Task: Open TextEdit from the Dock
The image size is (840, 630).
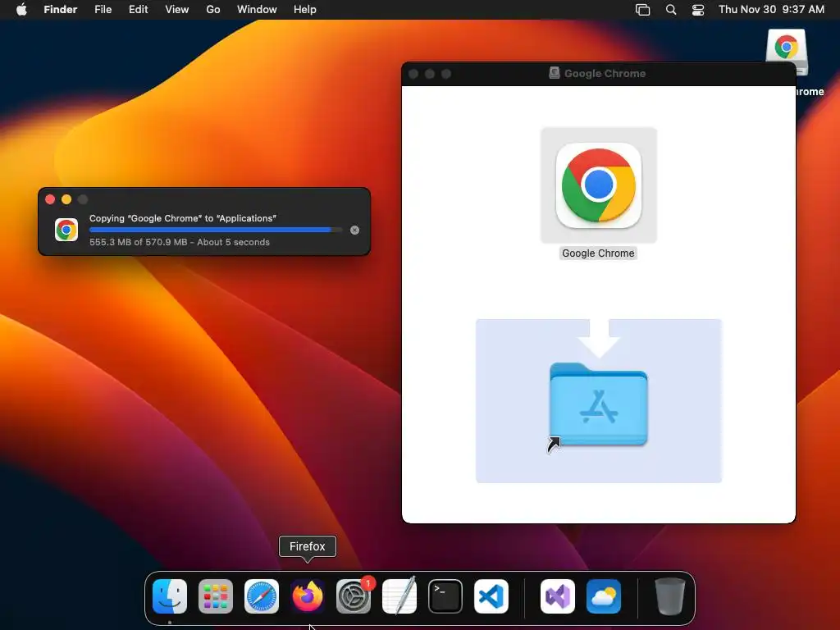Action: pos(399,596)
